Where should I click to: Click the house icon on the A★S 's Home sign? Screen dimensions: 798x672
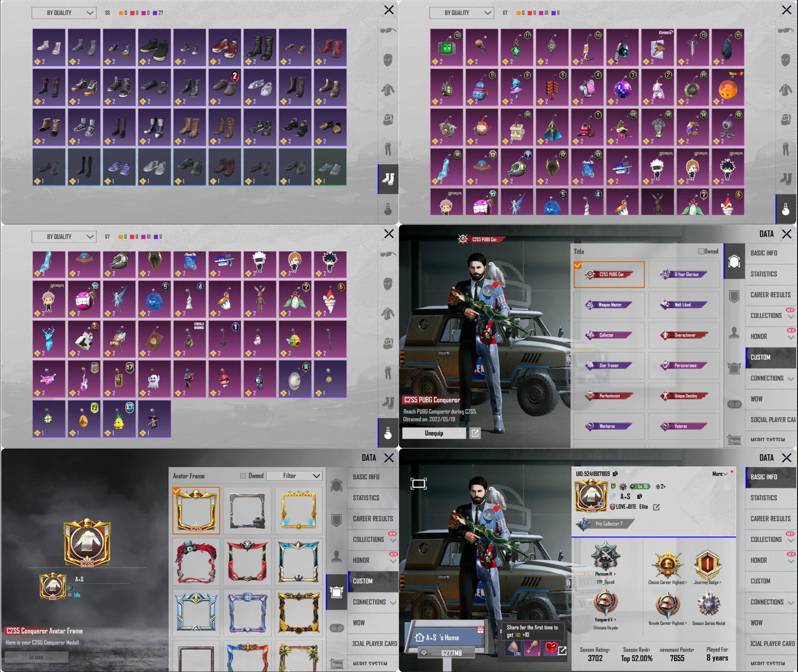[x=420, y=637]
